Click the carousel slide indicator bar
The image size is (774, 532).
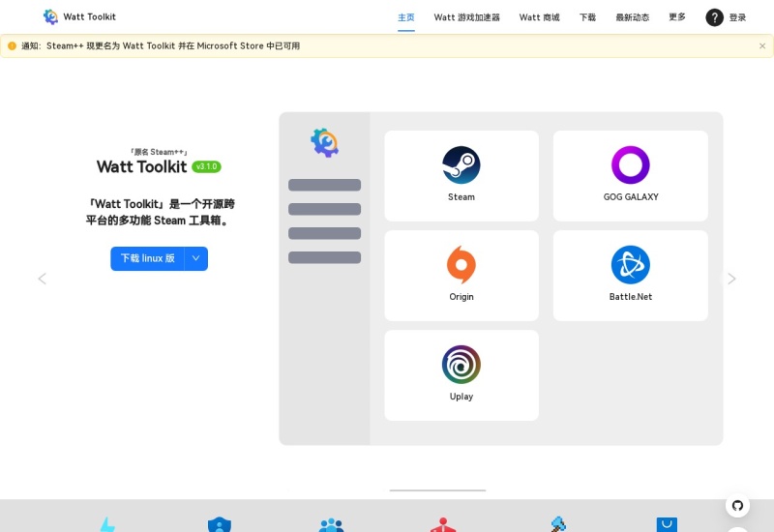click(x=437, y=490)
